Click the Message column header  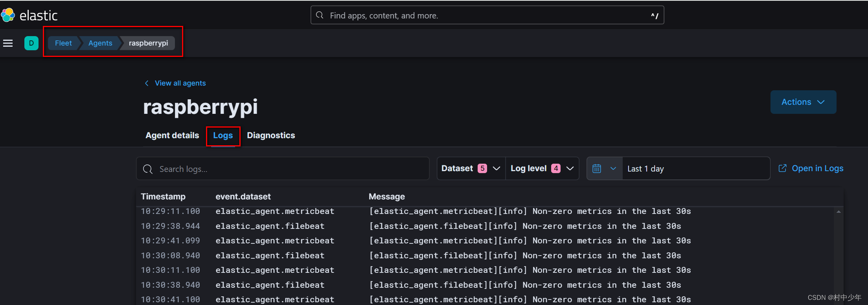coord(387,197)
